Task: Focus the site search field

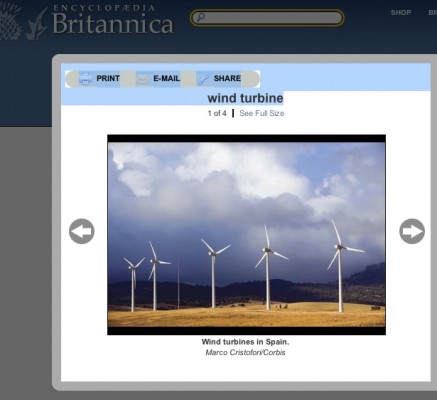Action: 267,18
